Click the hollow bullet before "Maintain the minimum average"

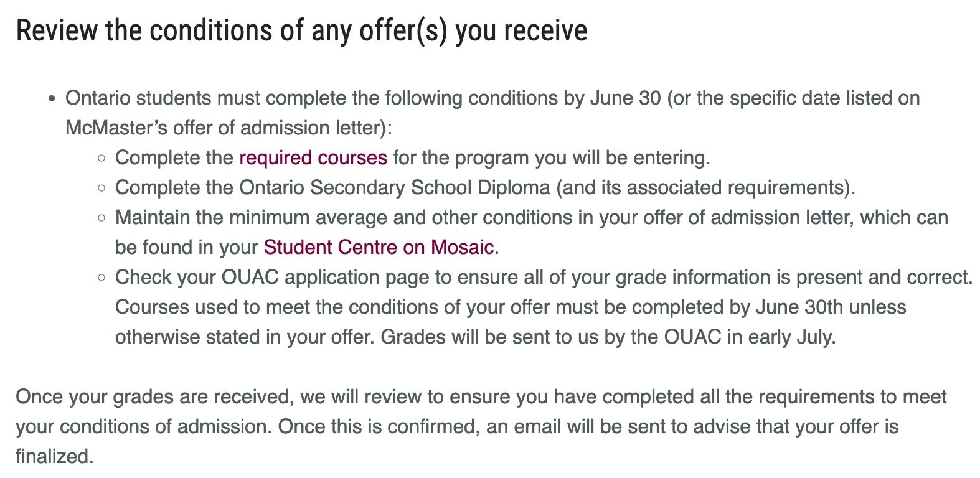click(x=102, y=218)
